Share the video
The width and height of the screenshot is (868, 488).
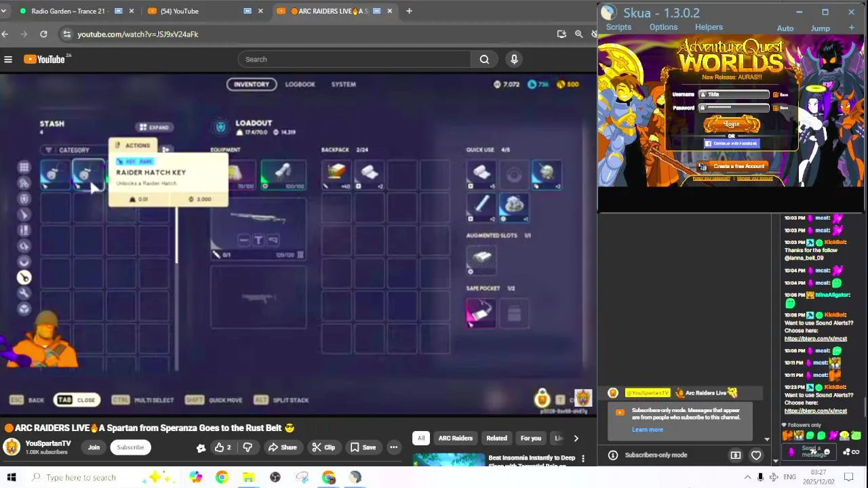coord(282,447)
